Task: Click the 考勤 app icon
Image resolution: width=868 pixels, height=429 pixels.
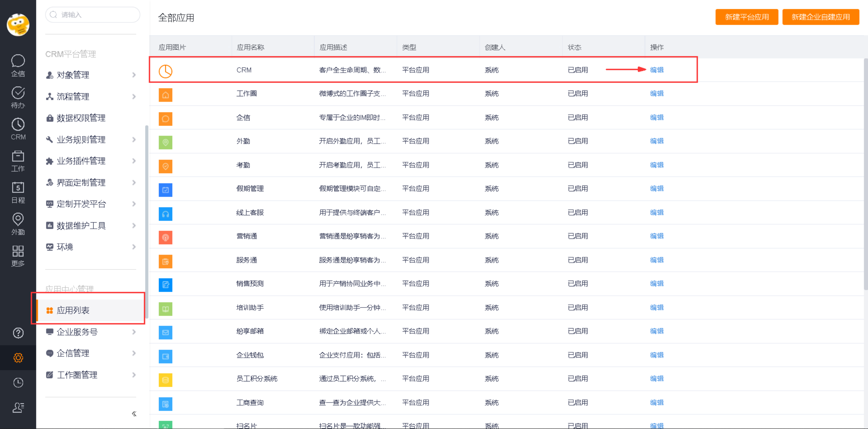Action: point(165,166)
